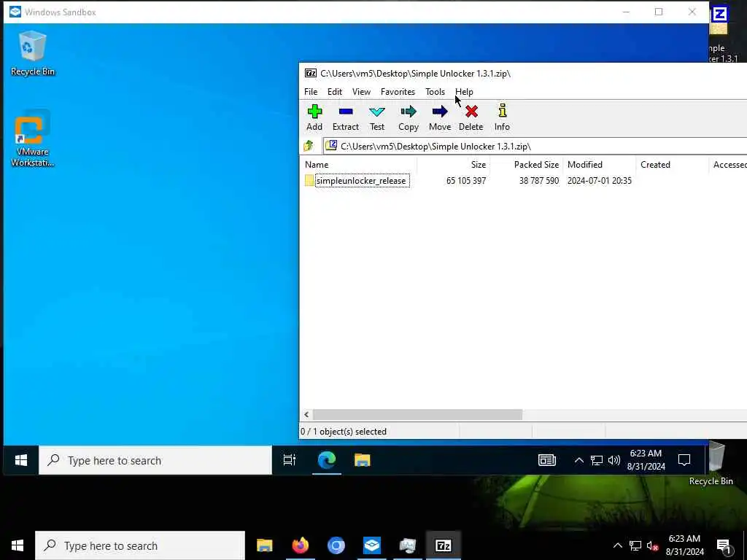The width and height of the screenshot is (747, 560).
Task: Click the horizontal scrollbar thumb in file list
Action: click(x=417, y=415)
